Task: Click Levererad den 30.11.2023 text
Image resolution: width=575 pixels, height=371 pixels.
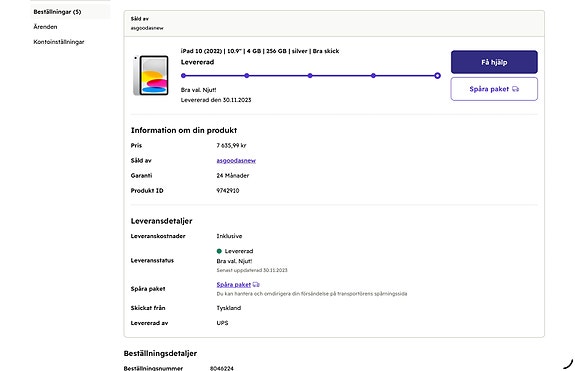Action: [216, 100]
